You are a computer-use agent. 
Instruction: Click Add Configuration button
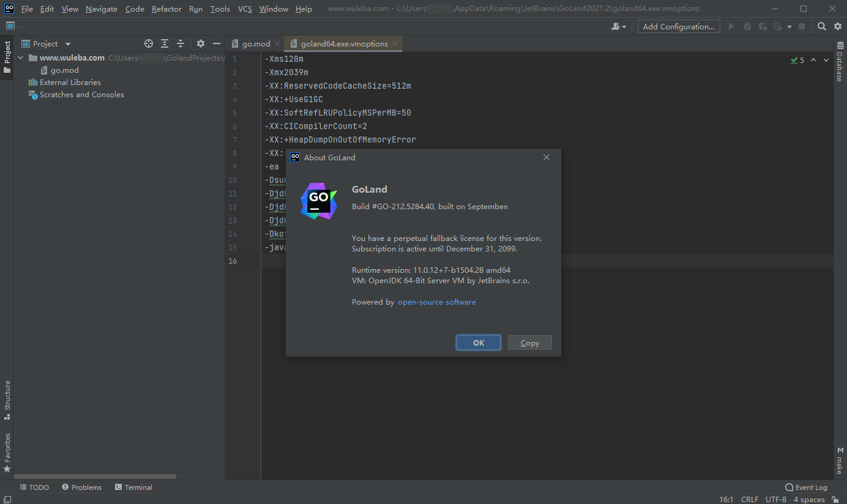click(x=678, y=26)
